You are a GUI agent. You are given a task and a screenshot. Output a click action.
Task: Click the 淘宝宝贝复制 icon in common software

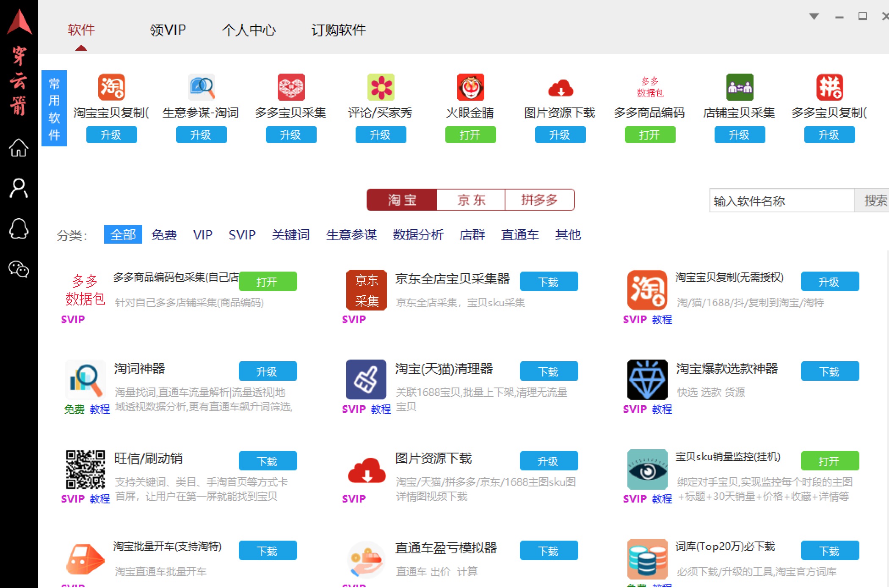pos(112,87)
